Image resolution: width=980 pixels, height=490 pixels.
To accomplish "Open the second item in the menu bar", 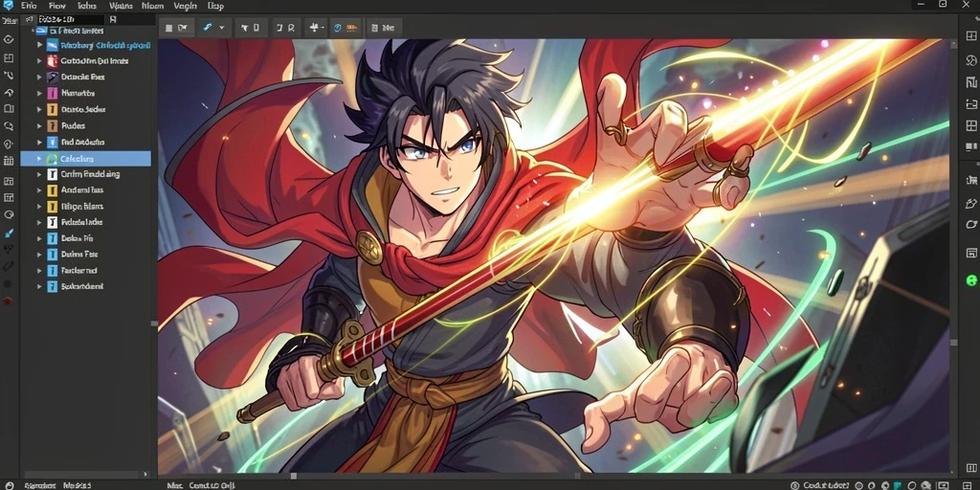I will coord(56,5).
